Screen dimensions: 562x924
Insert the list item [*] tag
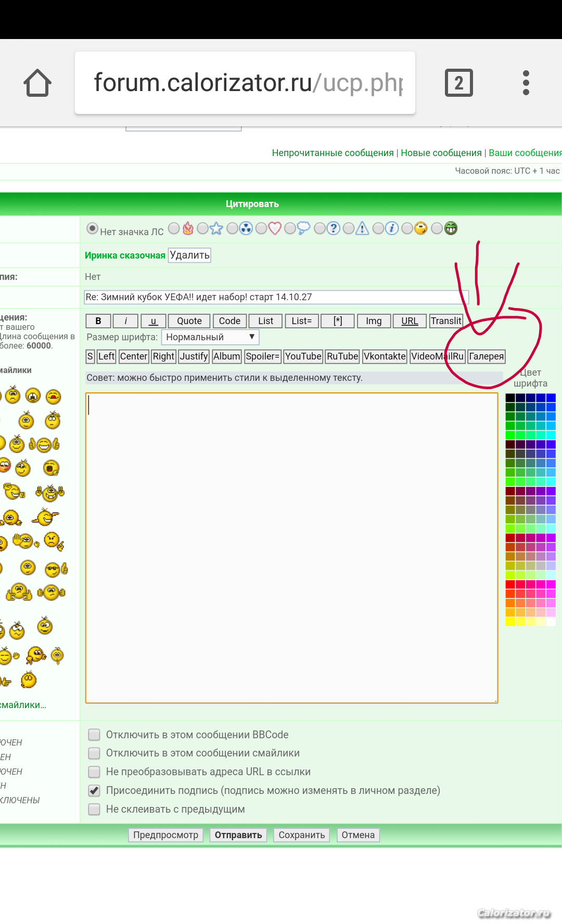point(338,321)
